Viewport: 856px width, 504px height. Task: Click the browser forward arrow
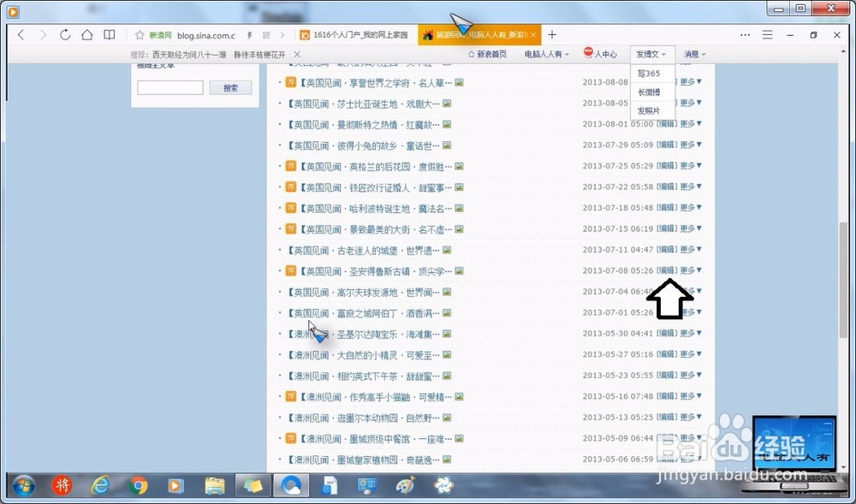(43, 35)
